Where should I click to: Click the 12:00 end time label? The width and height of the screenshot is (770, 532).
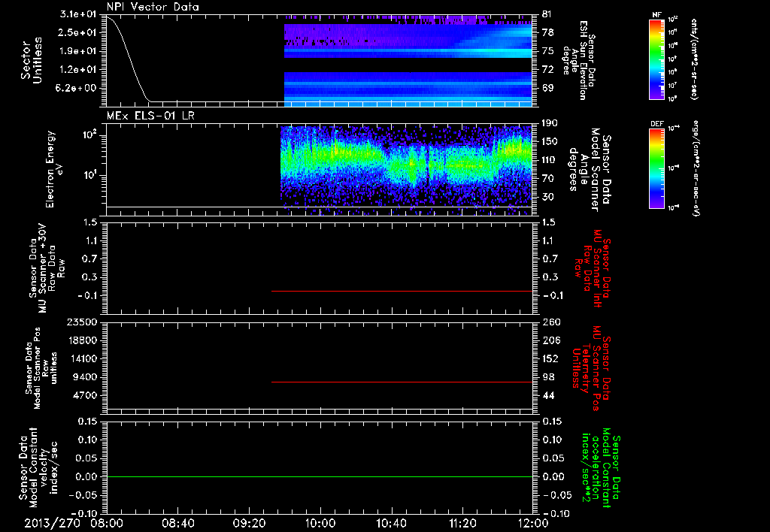coord(533,523)
